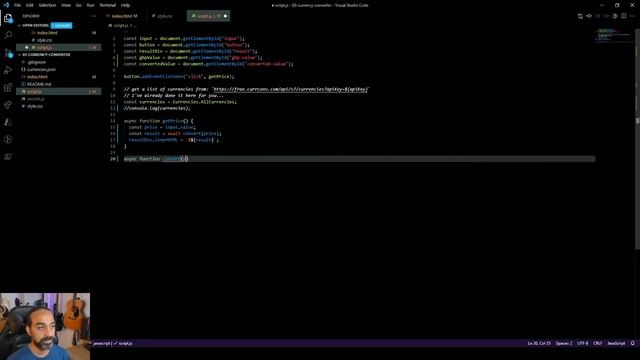
Task: Open more editor actions ellipsis
Action: [x=632, y=16]
